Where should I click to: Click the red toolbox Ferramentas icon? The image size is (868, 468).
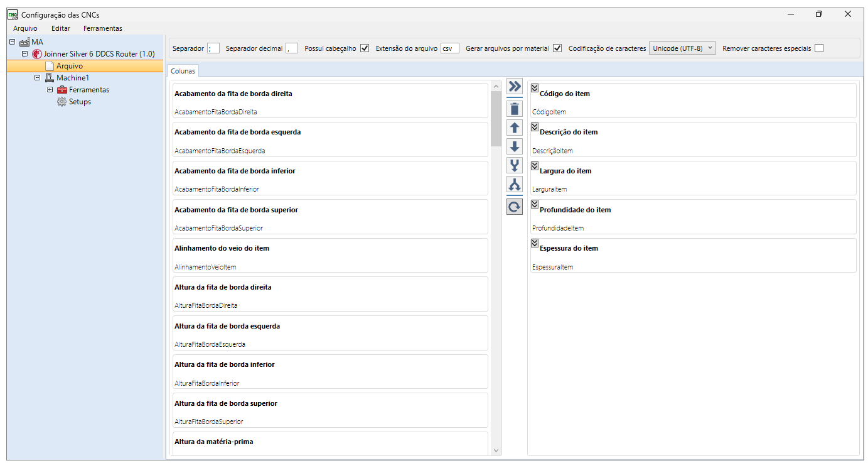tap(62, 90)
